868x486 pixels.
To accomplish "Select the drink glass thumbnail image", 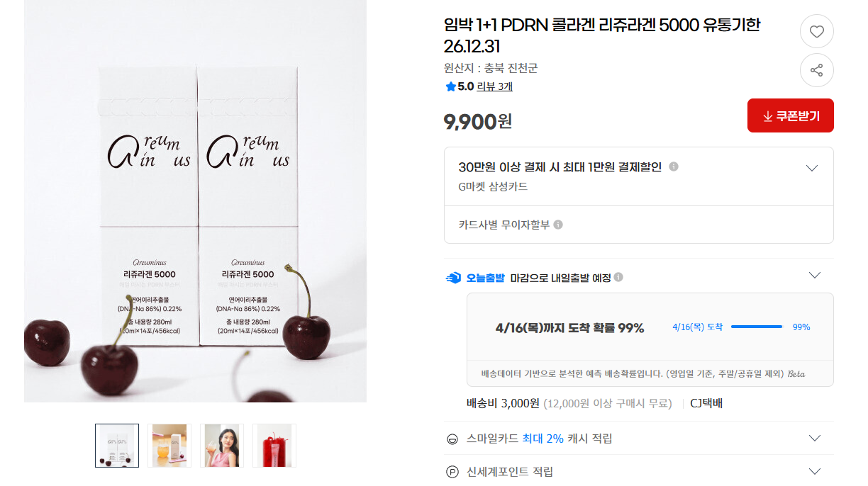I will point(169,446).
